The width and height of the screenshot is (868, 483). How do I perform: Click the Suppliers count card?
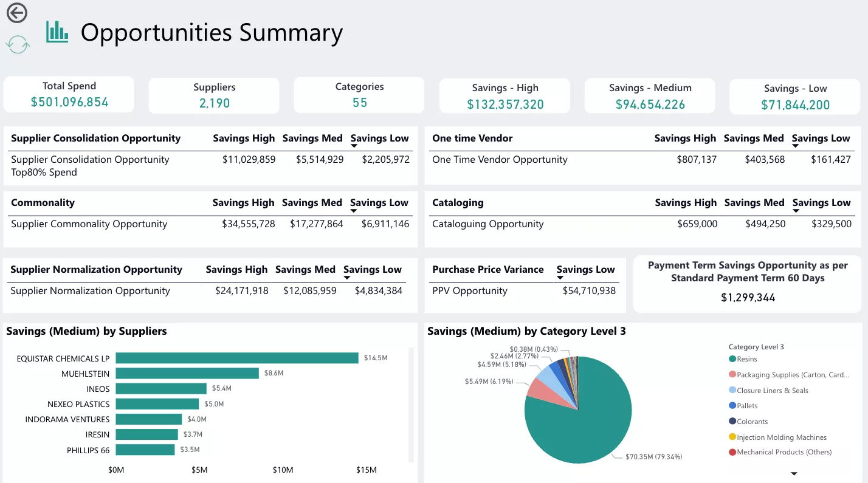[x=213, y=95]
